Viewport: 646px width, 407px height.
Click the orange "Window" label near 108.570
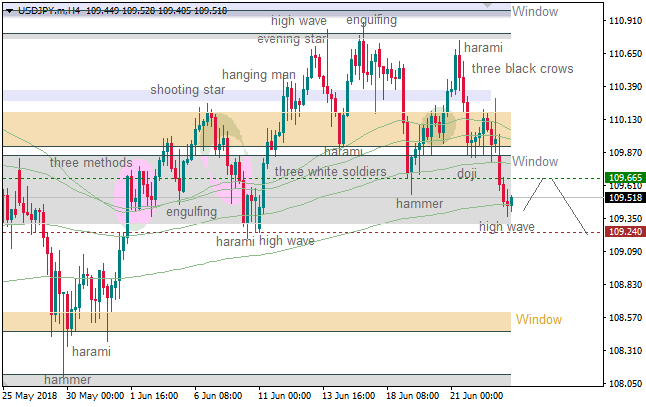coord(539,320)
